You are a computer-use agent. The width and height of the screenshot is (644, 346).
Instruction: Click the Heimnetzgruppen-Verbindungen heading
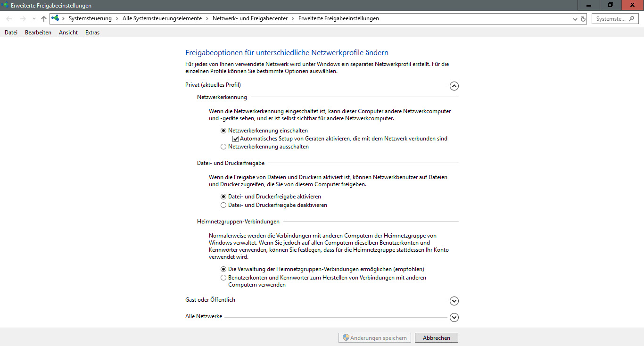[x=238, y=221]
